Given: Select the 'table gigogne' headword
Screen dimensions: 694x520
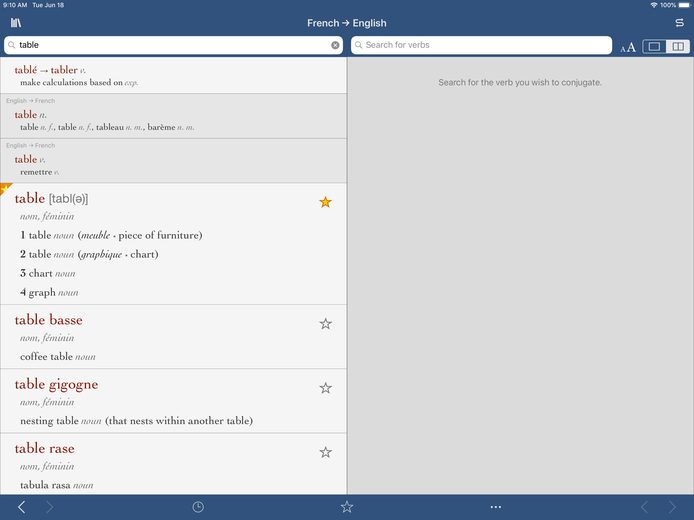Looking at the screenshot, I should click(56, 385).
